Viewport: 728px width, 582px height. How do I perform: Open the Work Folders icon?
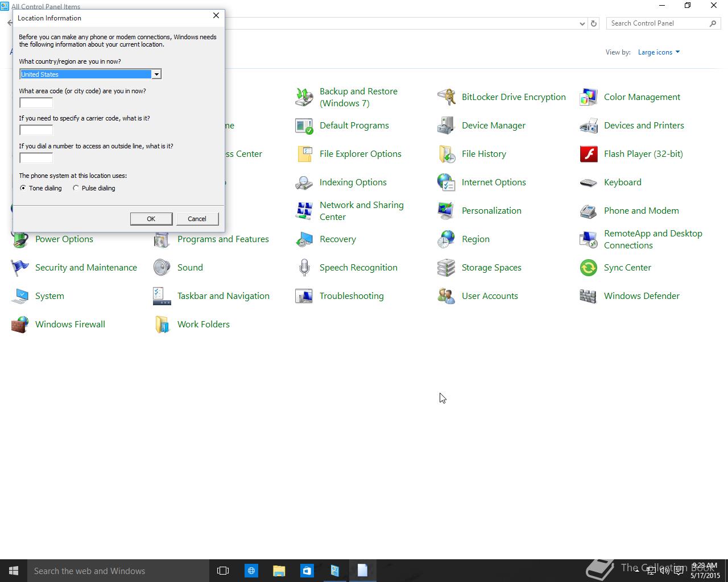tap(162, 325)
